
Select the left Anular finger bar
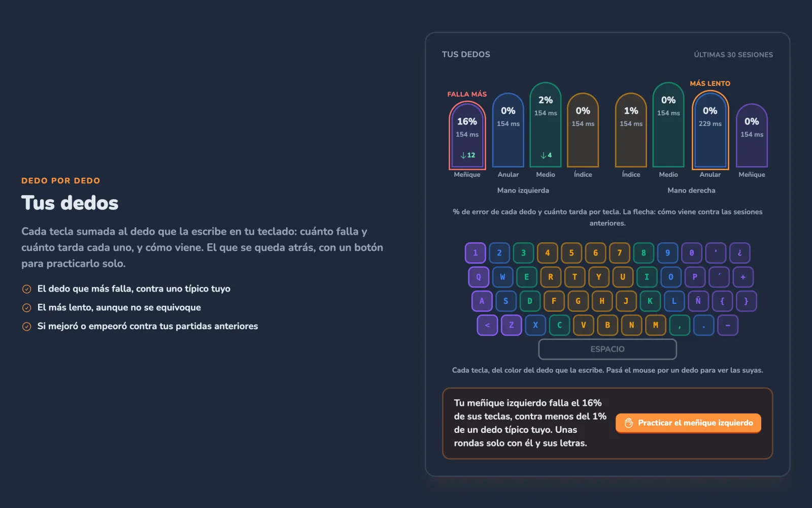(x=508, y=130)
